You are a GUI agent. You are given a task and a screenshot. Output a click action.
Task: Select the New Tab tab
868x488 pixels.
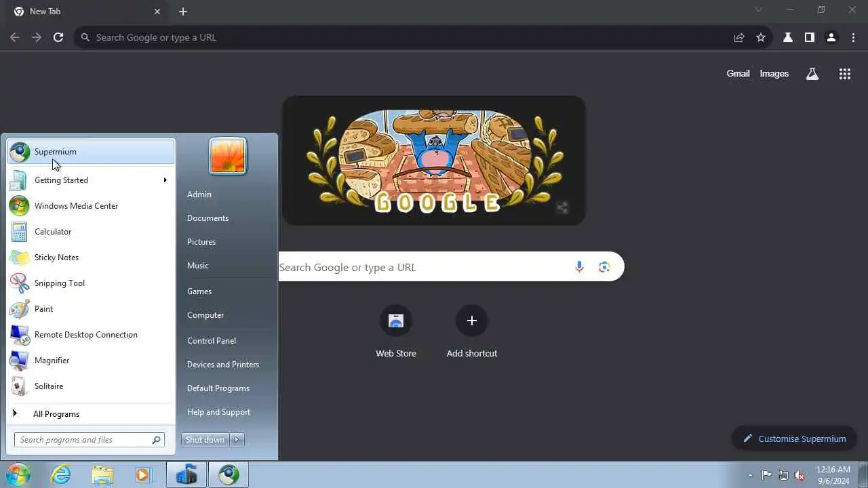[x=87, y=12]
